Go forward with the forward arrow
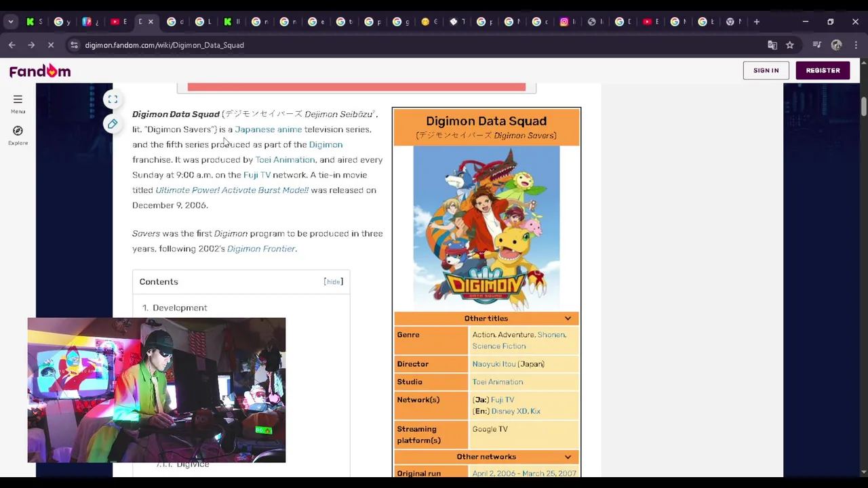This screenshot has width=868, height=488. 31,45
